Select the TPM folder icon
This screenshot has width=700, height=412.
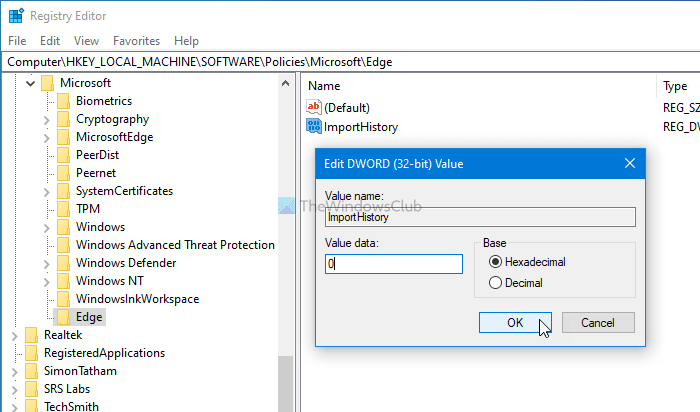[63, 209]
